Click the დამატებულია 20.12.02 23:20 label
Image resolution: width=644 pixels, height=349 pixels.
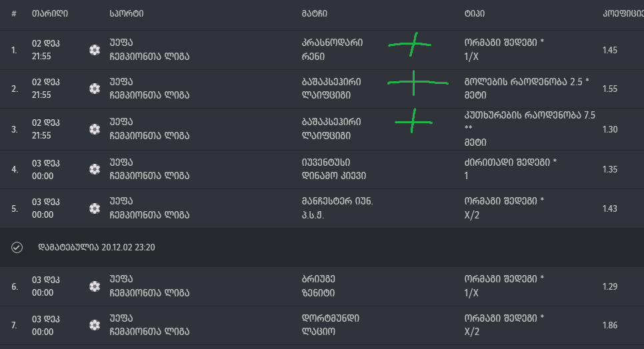click(x=97, y=247)
